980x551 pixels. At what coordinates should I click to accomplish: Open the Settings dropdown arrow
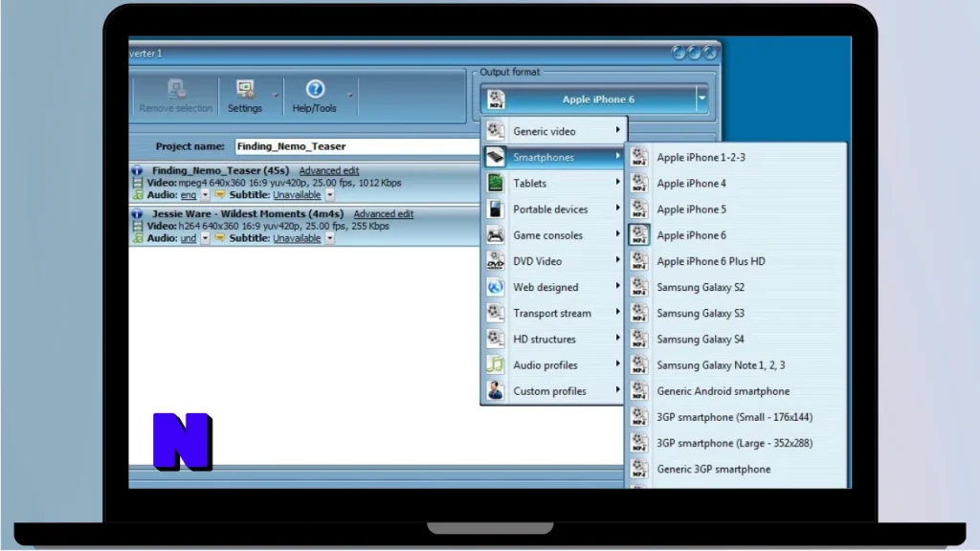point(276,96)
